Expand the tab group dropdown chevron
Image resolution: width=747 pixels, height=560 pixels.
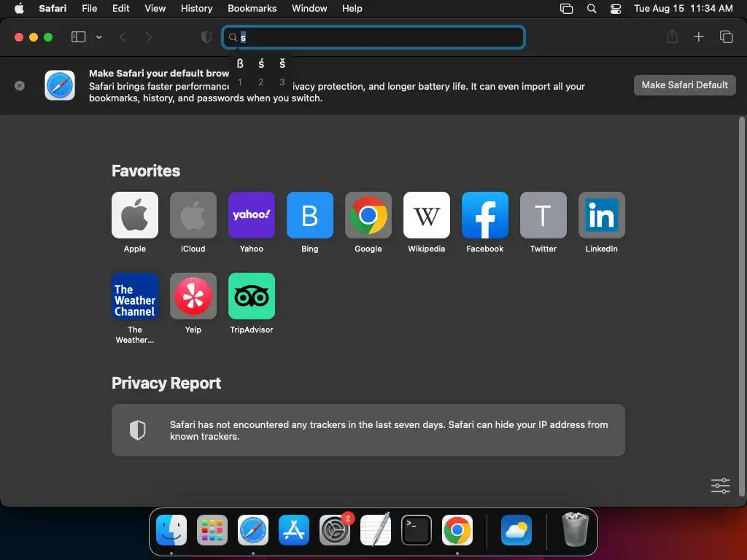(98, 37)
